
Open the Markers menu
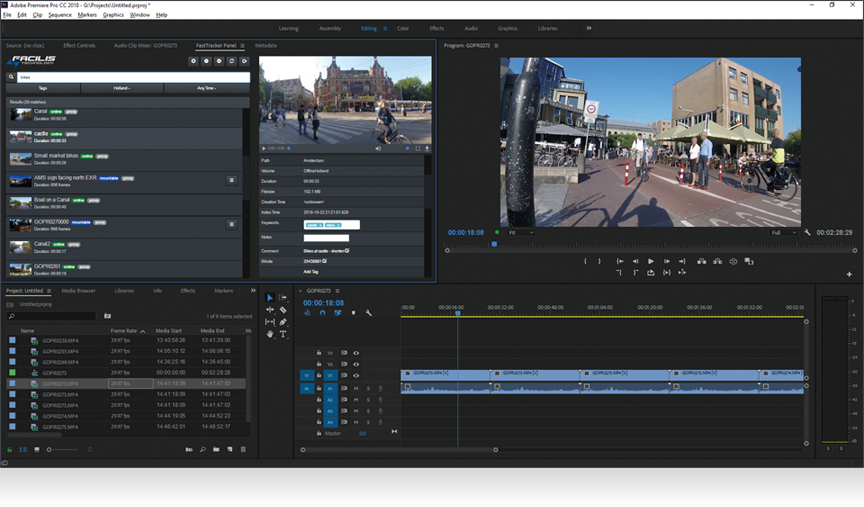click(x=87, y=15)
